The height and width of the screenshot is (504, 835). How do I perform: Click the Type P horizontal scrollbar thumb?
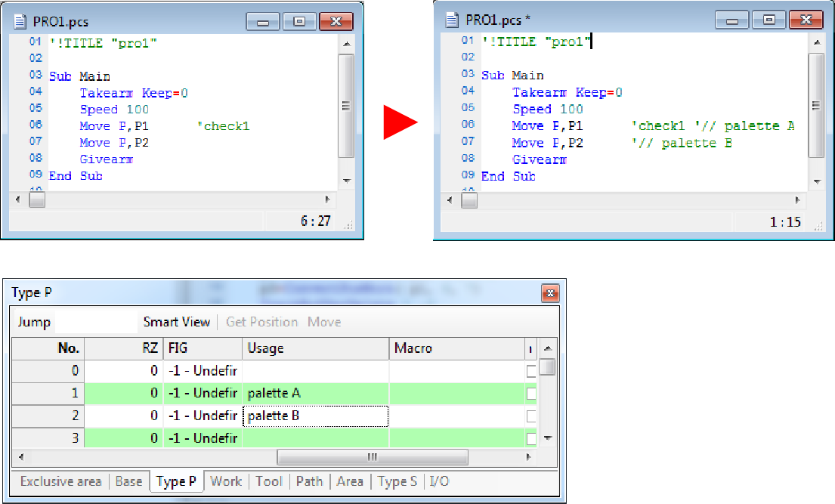pos(372,457)
